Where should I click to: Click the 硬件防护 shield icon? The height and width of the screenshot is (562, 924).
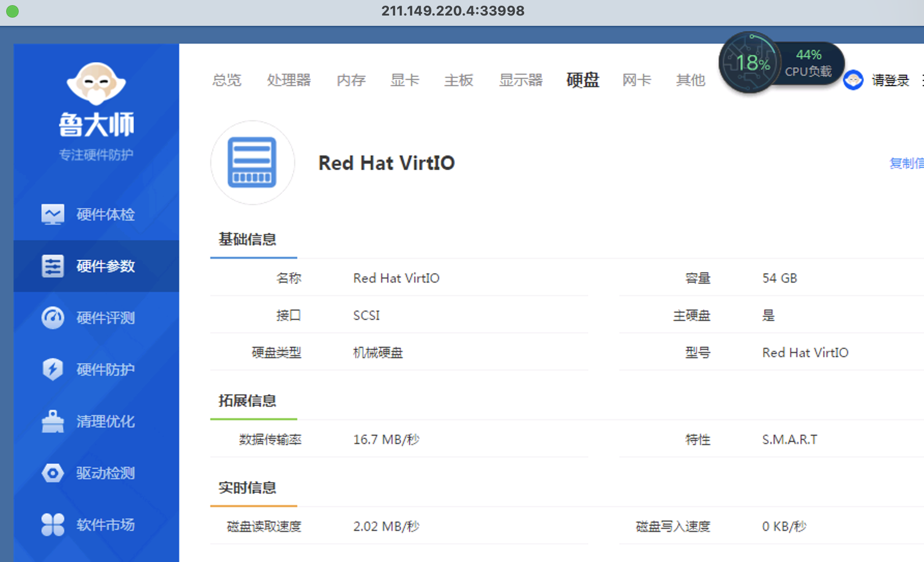[x=53, y=369]
